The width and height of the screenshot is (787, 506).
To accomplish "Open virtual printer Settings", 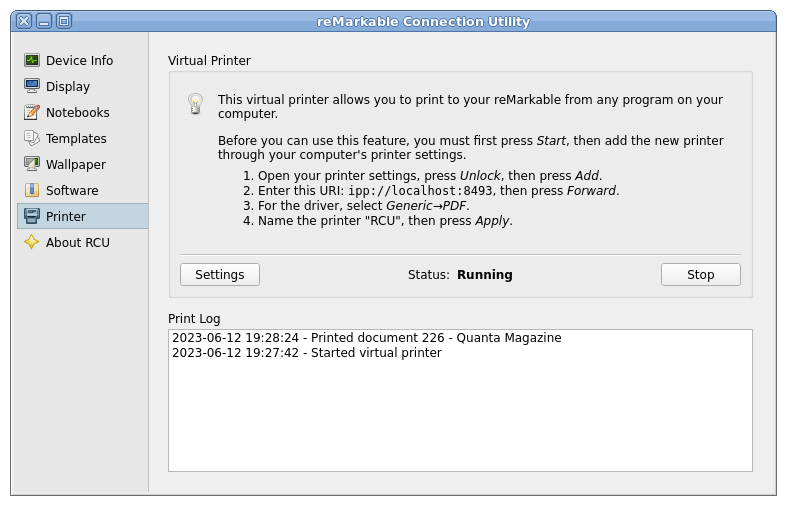I will pyautogui.click(x=220, y=275).
